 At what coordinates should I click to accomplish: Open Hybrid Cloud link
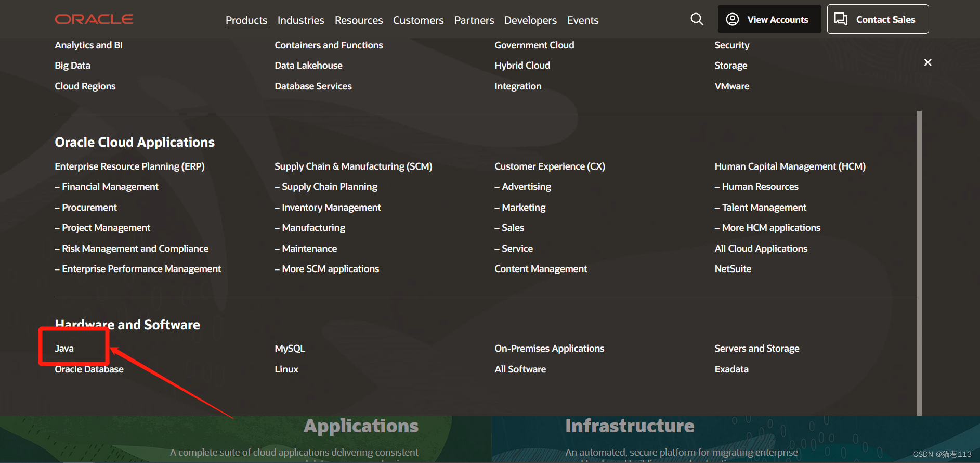[x=522, y=66]
